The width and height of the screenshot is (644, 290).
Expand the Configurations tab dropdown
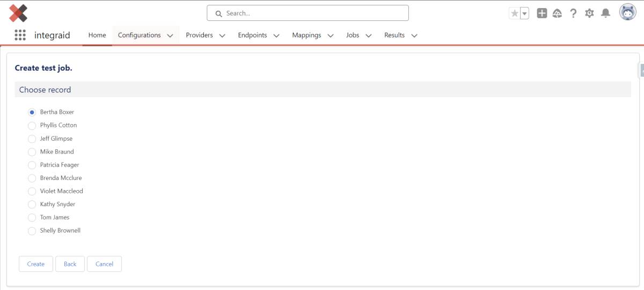point(170,35)
